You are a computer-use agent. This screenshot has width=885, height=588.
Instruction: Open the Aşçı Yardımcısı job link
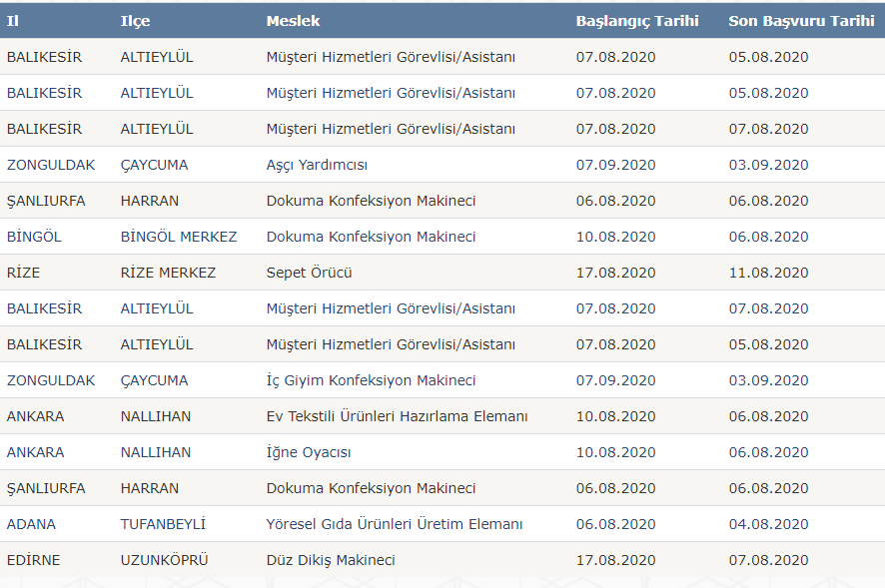(x=317, y=165)
